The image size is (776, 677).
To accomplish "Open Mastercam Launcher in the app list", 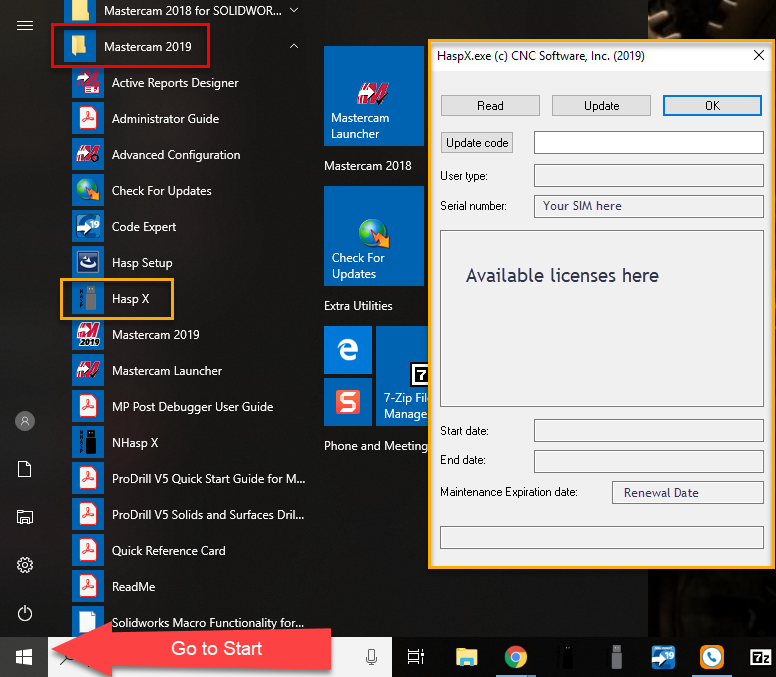I will click(188, 371).
